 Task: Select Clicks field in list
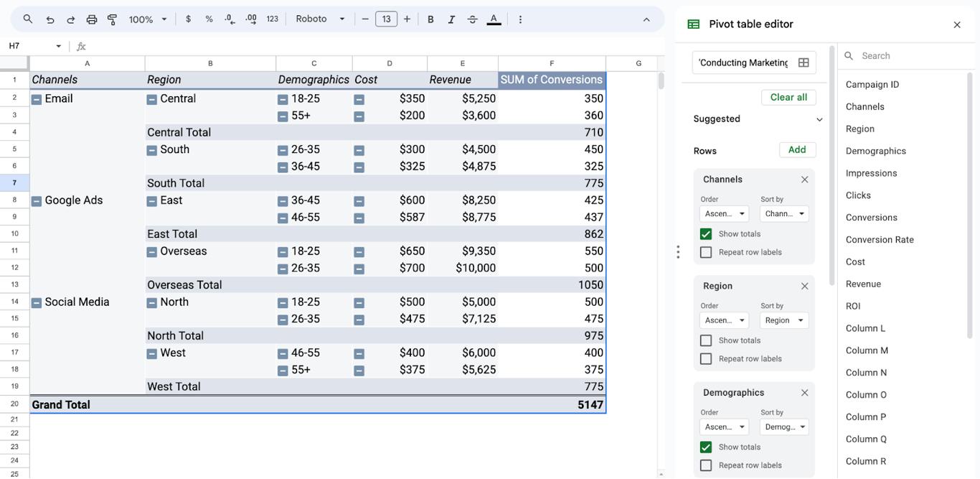pyautogui.click(x=858, y=195)
